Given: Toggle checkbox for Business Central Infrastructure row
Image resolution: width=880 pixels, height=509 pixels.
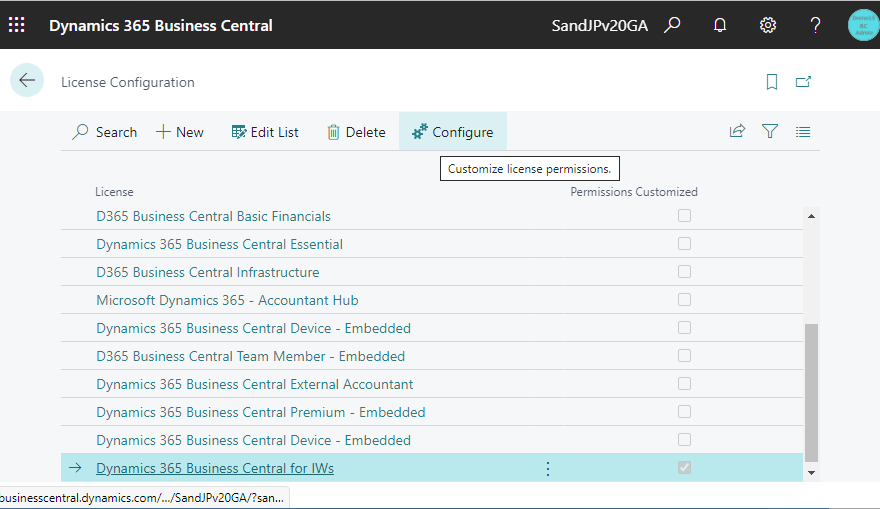Looking at the screenshot, I should click(x=684, y=272).
